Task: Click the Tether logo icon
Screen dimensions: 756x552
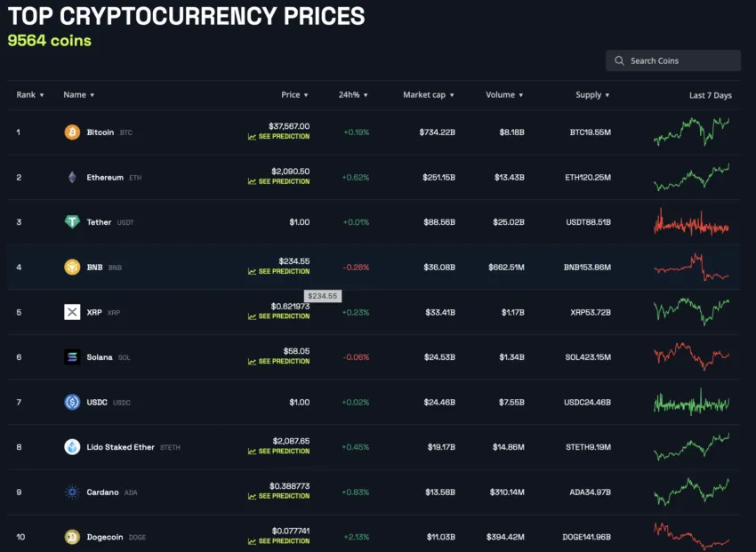Action: (x=71, y=221)
